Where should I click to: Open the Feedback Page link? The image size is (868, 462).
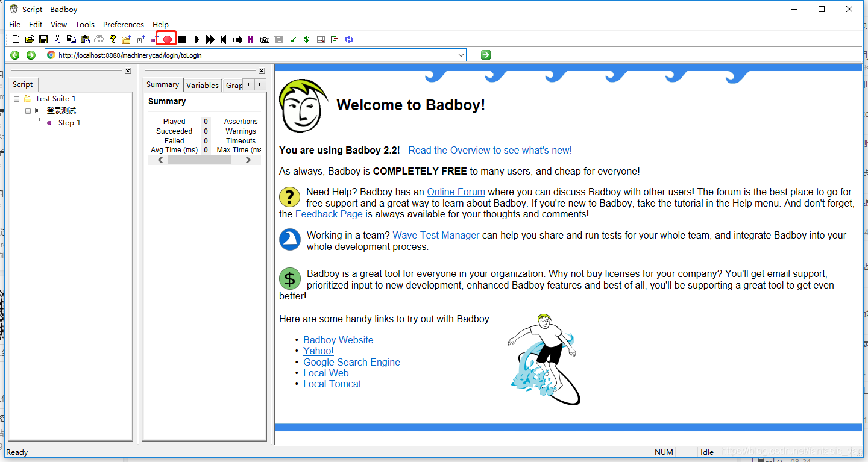click(329, 214)
